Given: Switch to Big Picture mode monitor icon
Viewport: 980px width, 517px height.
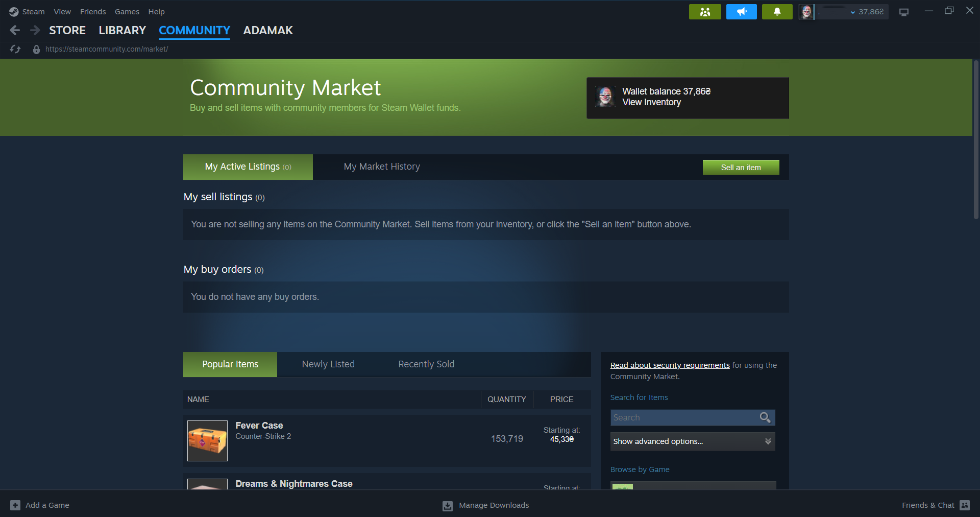Looking at the screenshot, I should 904,12.
